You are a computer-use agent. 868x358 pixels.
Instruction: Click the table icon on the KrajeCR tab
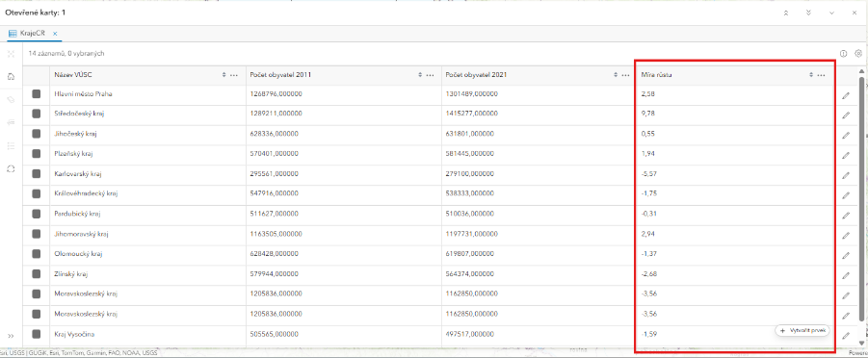click(x=13, y=33)
